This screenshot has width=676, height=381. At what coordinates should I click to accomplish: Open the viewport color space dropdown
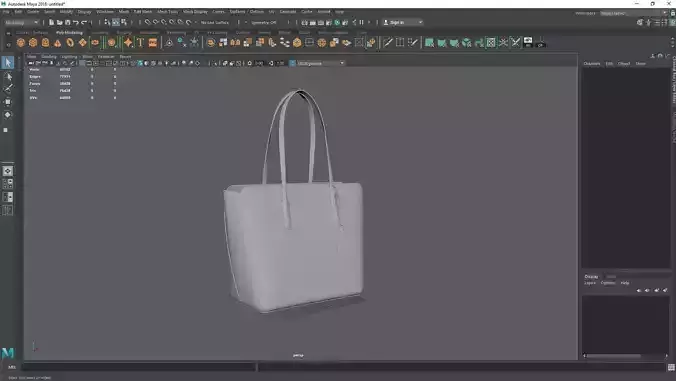(x=321, y=63)
